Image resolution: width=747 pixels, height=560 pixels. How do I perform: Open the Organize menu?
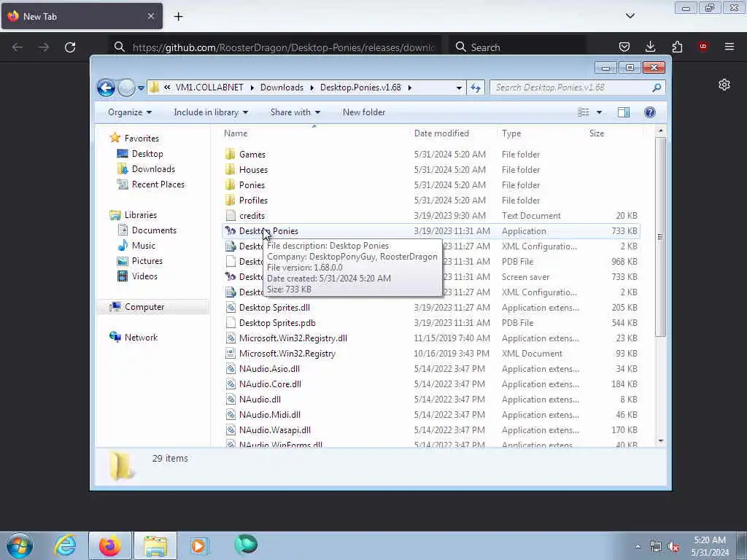coord(130,112)
